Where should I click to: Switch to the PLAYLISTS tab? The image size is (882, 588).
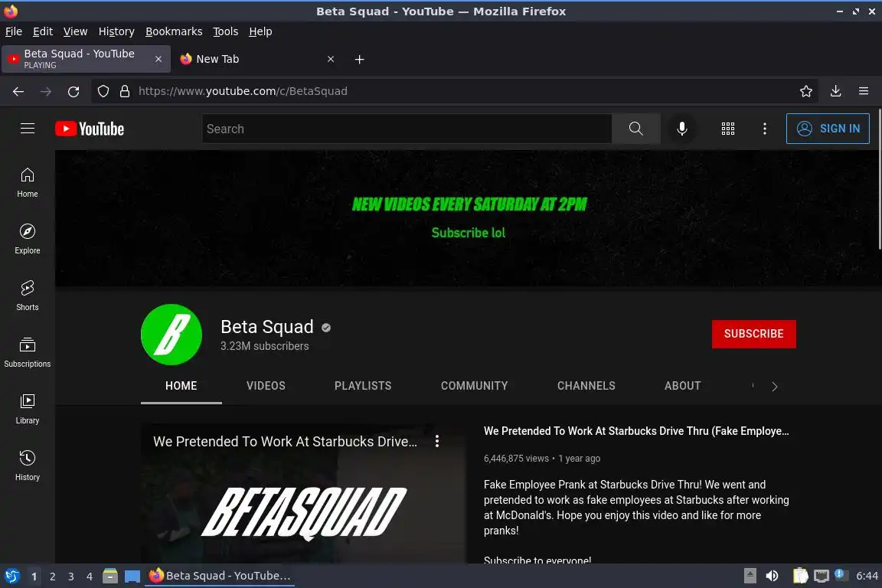(x=363, y=386)
